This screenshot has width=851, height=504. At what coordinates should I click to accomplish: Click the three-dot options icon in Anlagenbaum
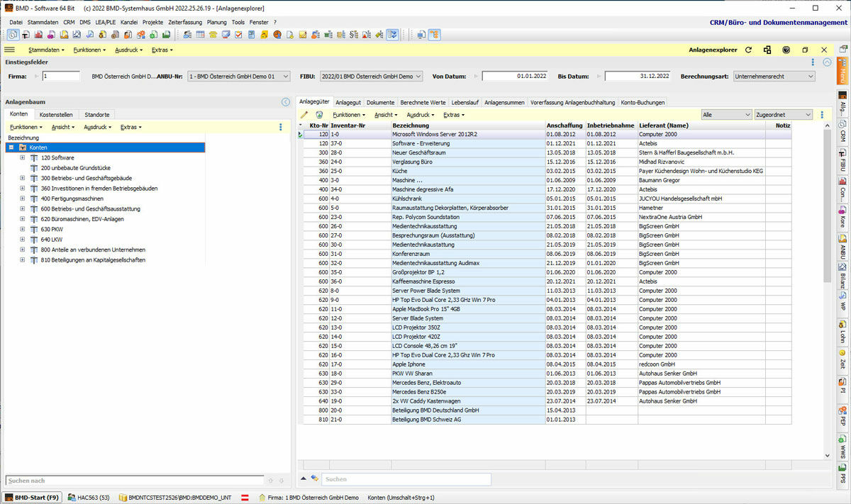click(281, 128)
